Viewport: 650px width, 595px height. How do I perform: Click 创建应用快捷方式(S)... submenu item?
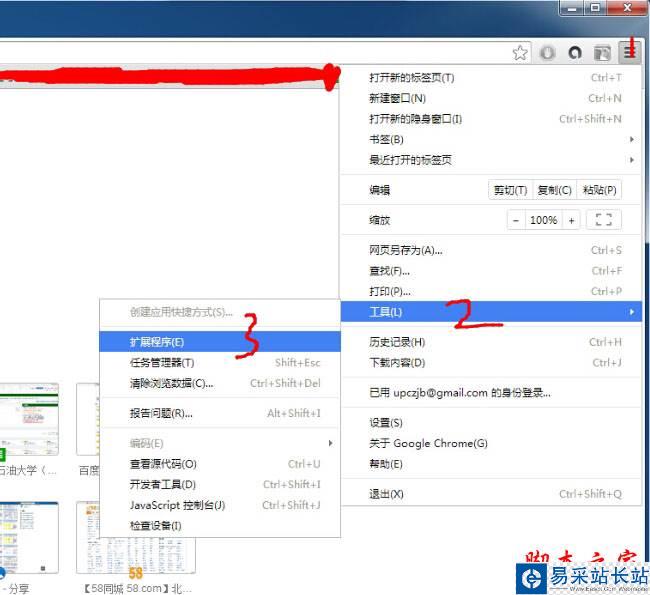[x=220, y=312]
